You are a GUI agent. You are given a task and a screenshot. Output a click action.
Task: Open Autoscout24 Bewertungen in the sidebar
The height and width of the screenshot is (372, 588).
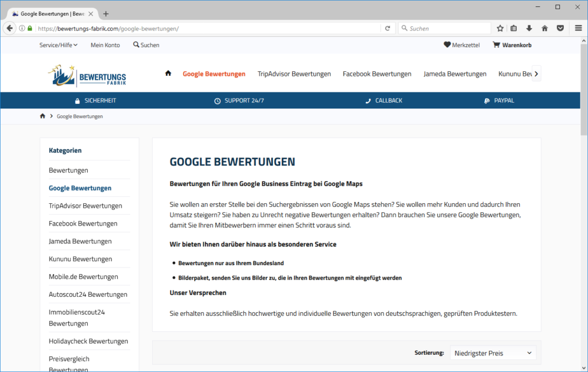[x=88, y=294]
